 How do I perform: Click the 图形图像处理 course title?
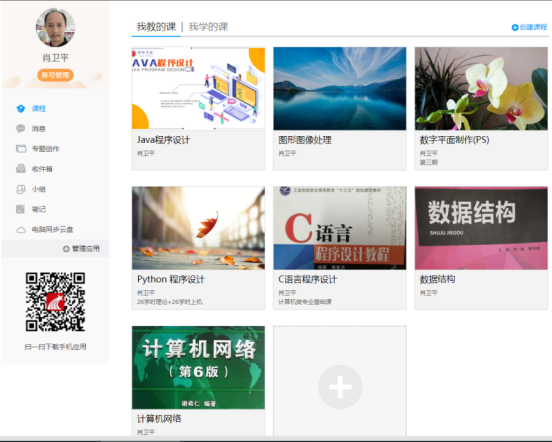coord(305,140)
